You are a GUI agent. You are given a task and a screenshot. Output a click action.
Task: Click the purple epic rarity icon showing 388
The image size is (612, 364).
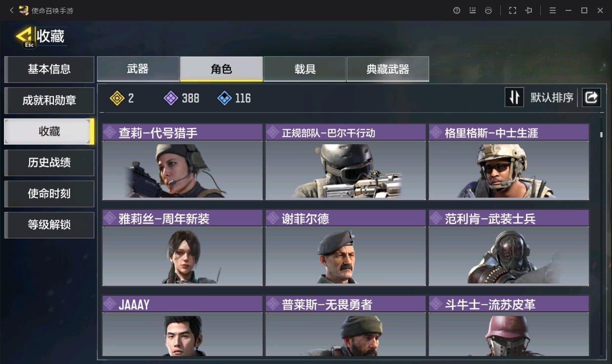click(x=171, y=98)
